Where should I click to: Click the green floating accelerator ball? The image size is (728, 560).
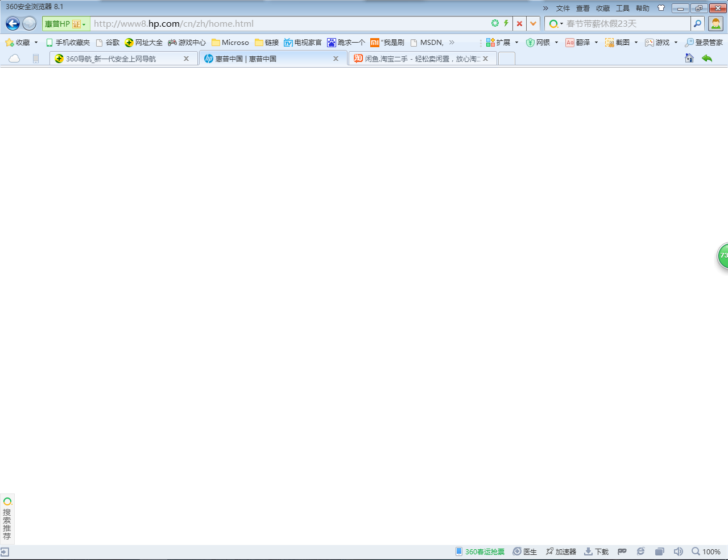click(x=723, y=256)
